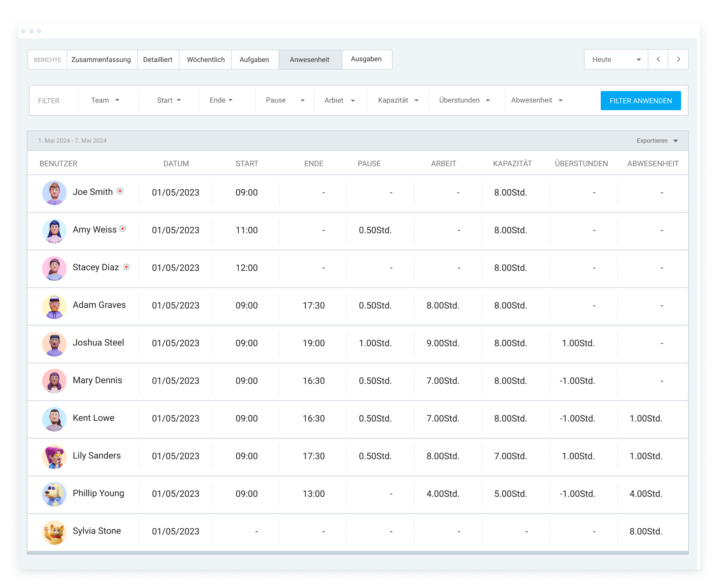Expand the Kapazität filter dropdown
This screenshot has width=719, height=588.
point(398,100)
